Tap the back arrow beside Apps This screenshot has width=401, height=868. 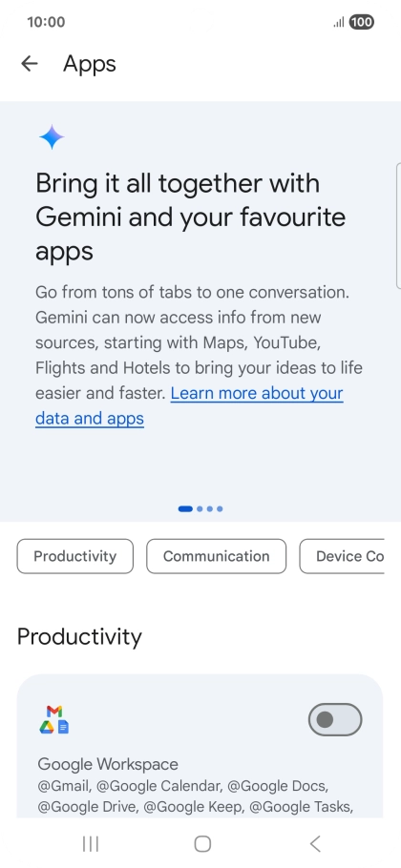pos(30,64)
